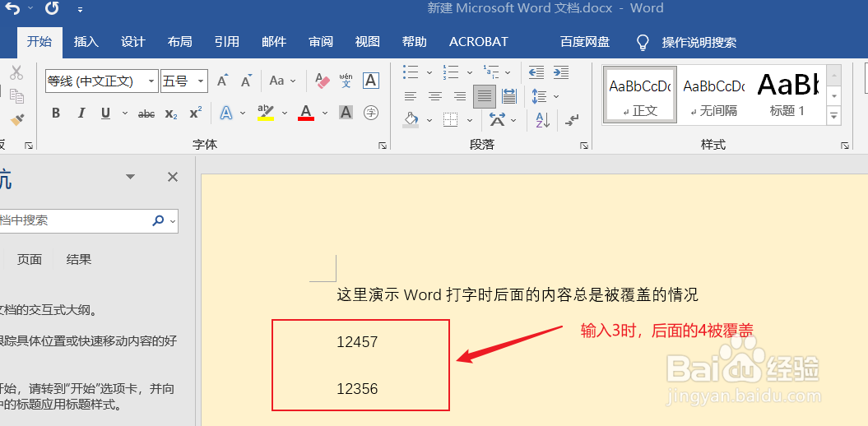This screenshot has width=868, height=426.
Task: Open Text Effects glowing A
Action: [x=226, y=113]
